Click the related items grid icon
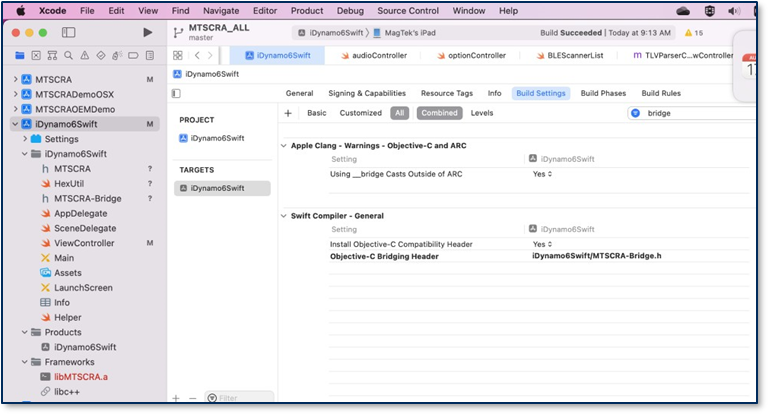This screenshot has height=414, width=768. [x=178, y=55]
